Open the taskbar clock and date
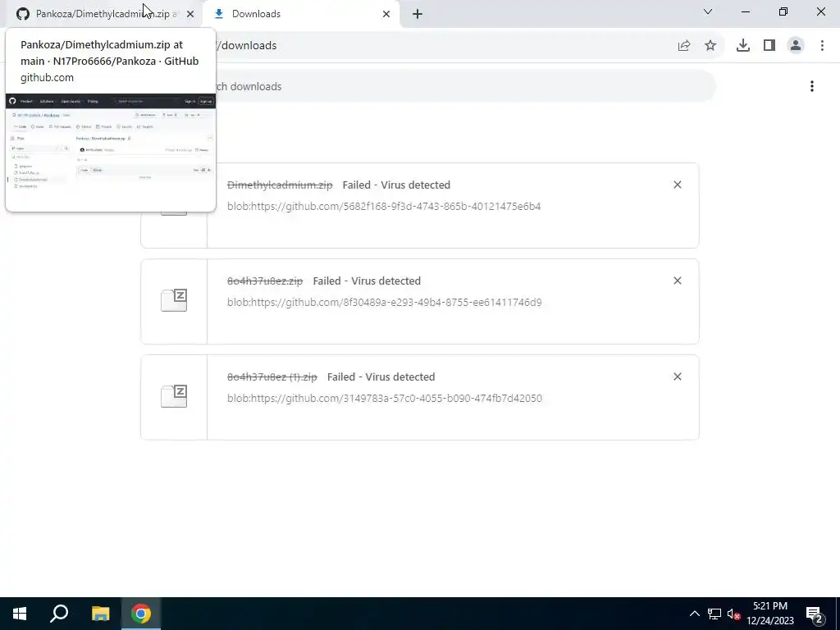This screenshot has height=630, width=840. (x=769, y=614)
